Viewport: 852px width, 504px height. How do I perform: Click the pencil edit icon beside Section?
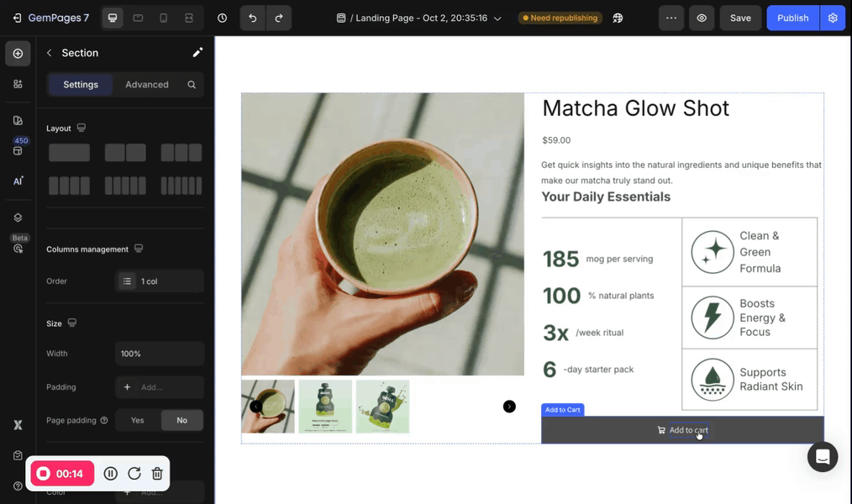197,53
